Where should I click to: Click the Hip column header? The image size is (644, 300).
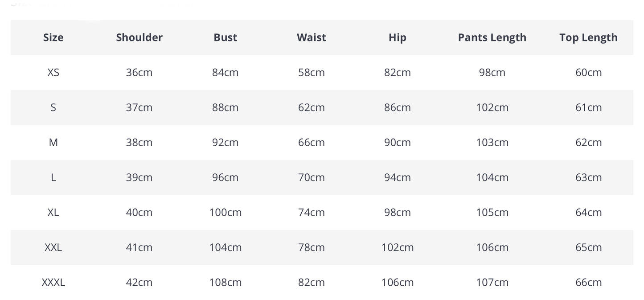[x=397, y=37]
